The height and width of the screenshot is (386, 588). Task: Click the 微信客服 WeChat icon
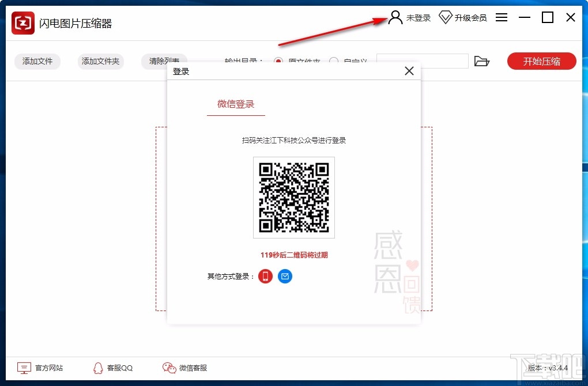click(169, 368)
